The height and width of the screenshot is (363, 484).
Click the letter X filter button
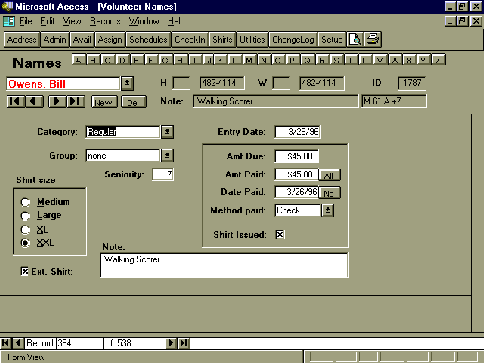409,60
